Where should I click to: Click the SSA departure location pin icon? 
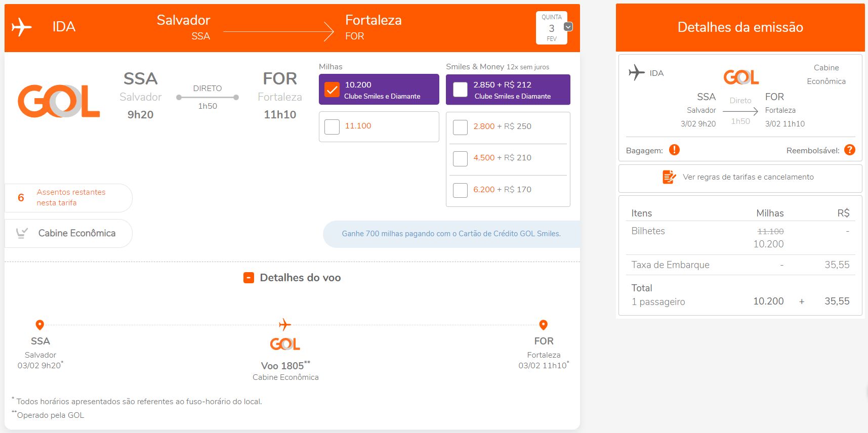39,325
